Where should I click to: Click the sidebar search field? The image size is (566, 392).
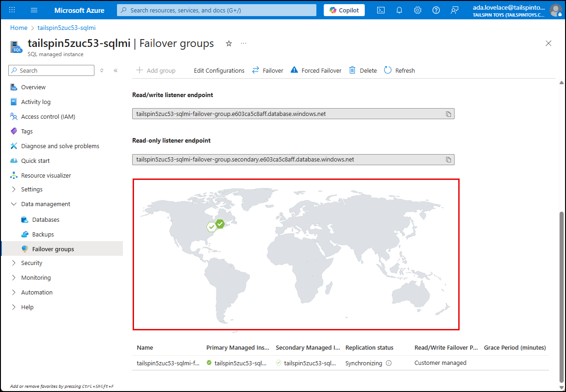click(51, 70)
